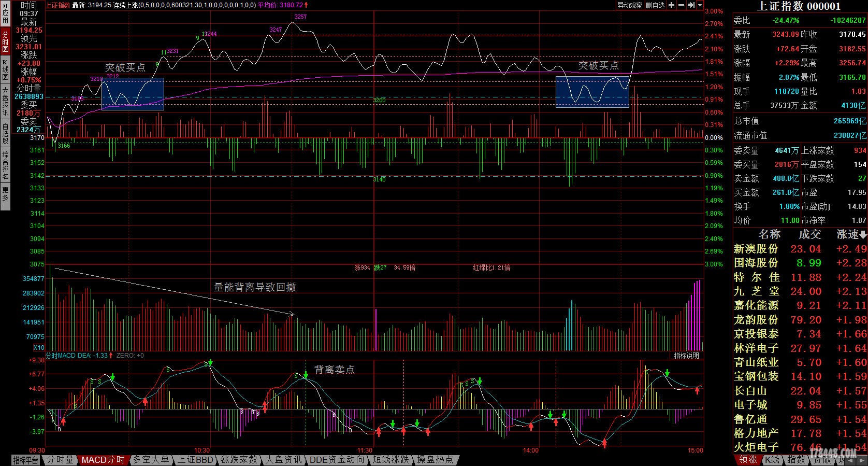The height and width of the screenshot is (466, 868).
Task: Click the 上涨家数 934 value
Action: coord(860,150)
